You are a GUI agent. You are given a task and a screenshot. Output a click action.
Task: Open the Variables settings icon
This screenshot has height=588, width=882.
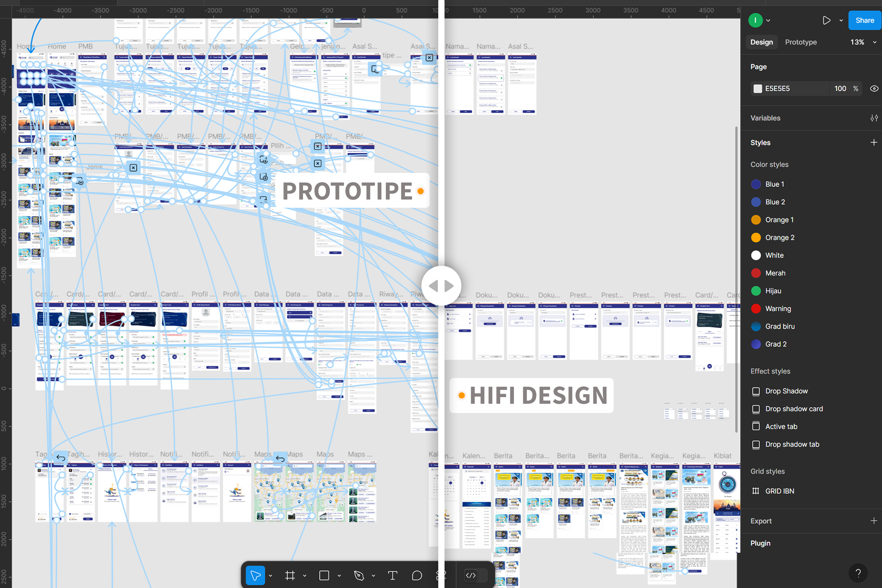(874, 118)
